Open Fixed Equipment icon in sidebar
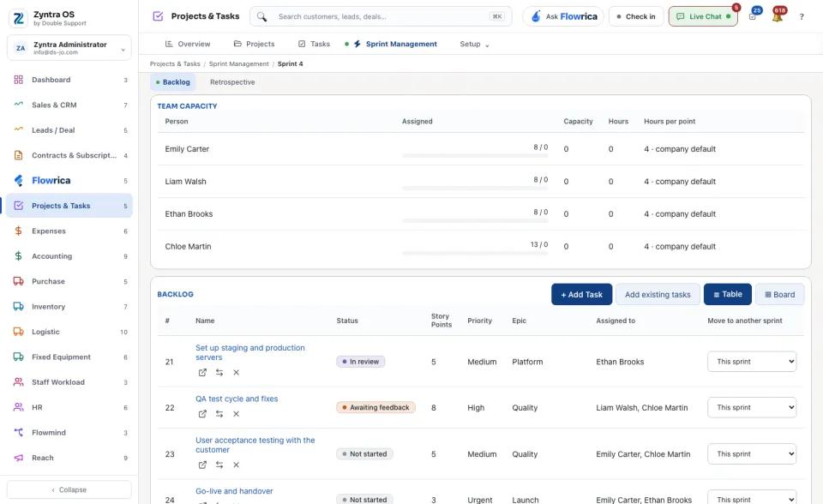823x504 pixels. (x=18, y=357)
